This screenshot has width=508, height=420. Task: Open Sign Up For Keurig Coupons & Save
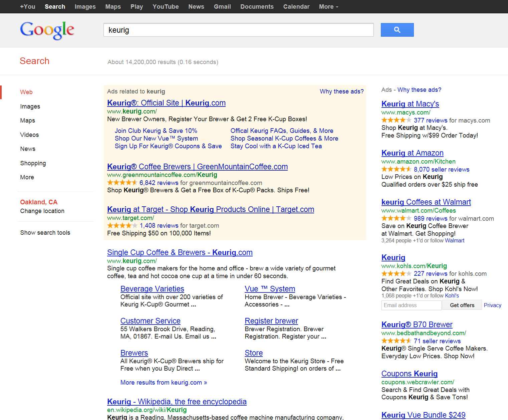pyautogui.click(x=168, y=146)
